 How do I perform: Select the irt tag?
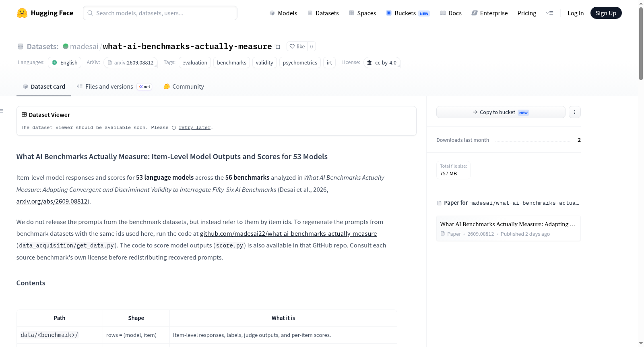point(329,62)
